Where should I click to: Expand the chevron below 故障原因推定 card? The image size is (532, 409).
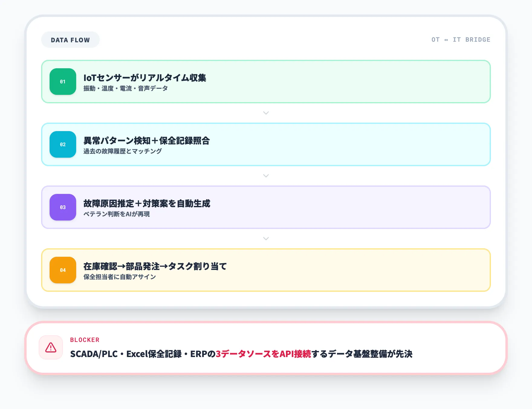pos(266,238)
